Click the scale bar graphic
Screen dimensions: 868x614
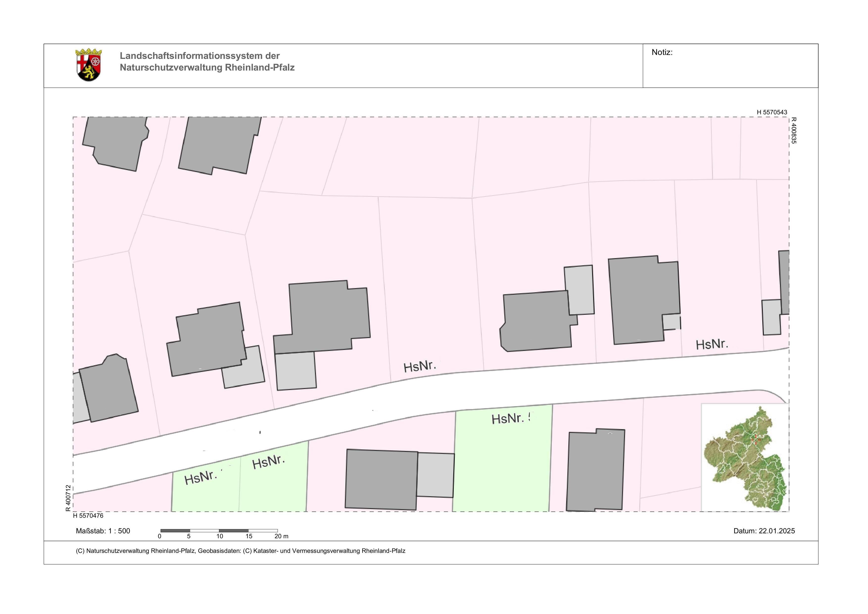click(x=219, y=530)
